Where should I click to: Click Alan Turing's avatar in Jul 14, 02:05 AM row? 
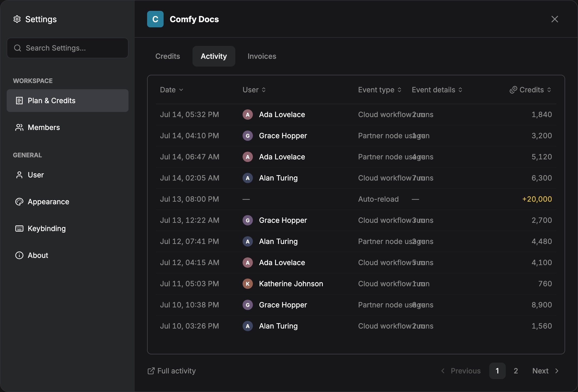248,178
